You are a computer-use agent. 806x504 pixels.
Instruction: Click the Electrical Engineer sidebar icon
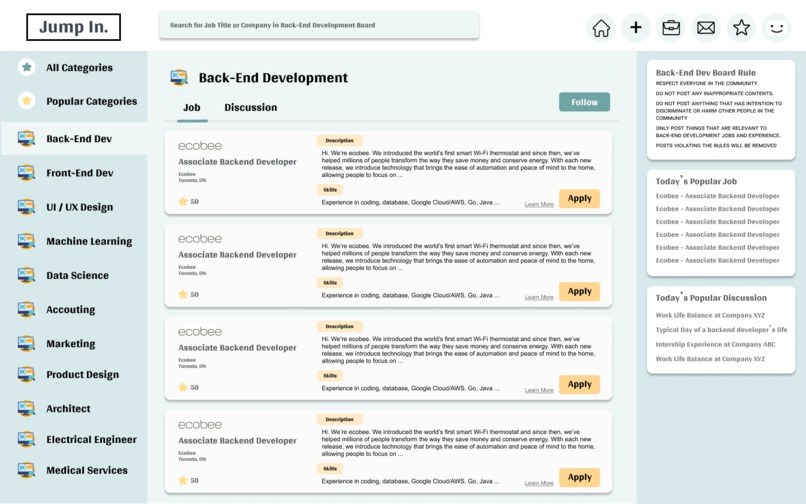pyautogui.click(x=26, y=439)
